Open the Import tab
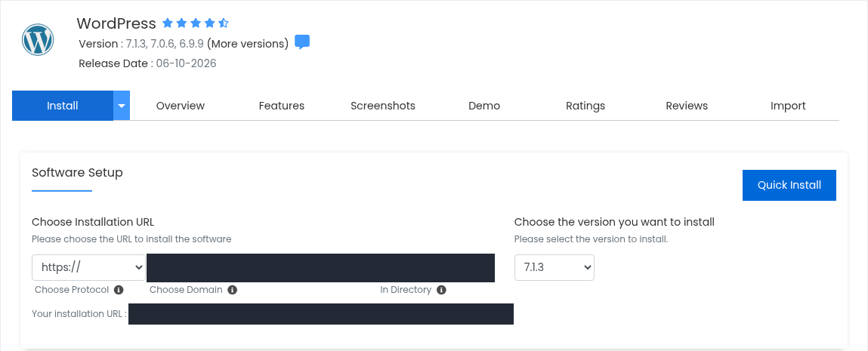 [788, 106]
